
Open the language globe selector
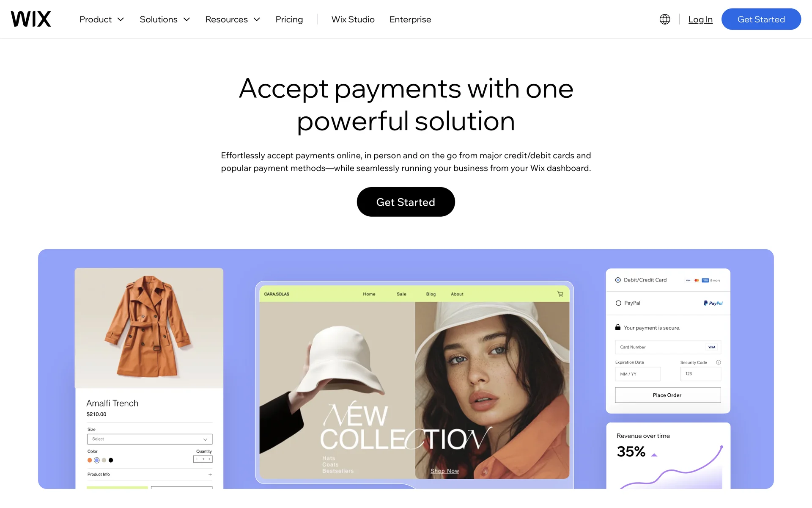click(x=665, y=19)
